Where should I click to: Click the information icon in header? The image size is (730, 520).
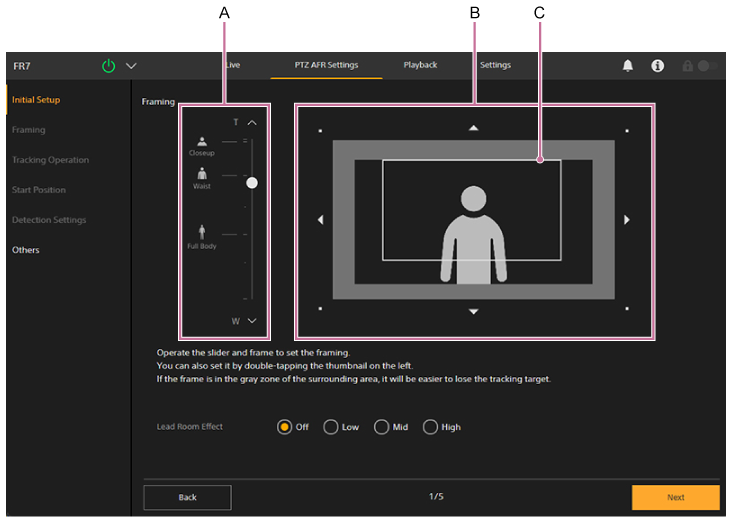[x=657, y=66]
